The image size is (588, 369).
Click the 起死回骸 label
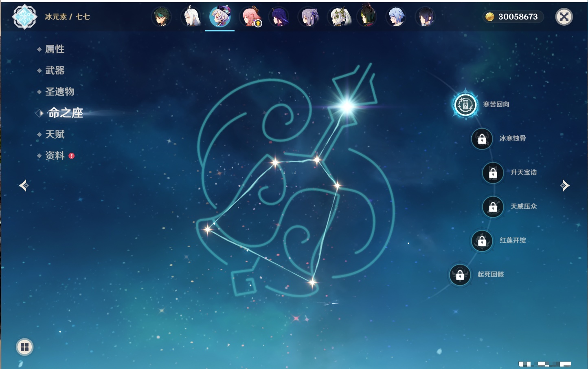tap(491, 274)
